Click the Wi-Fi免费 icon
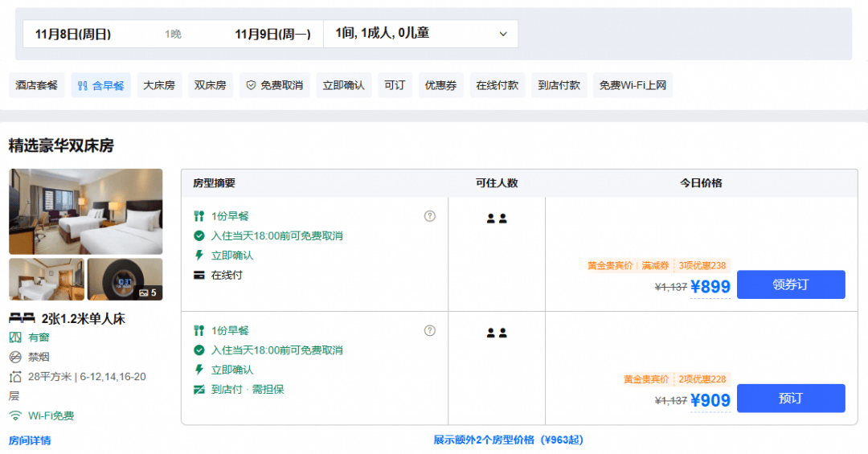 [x=15, y=415]
